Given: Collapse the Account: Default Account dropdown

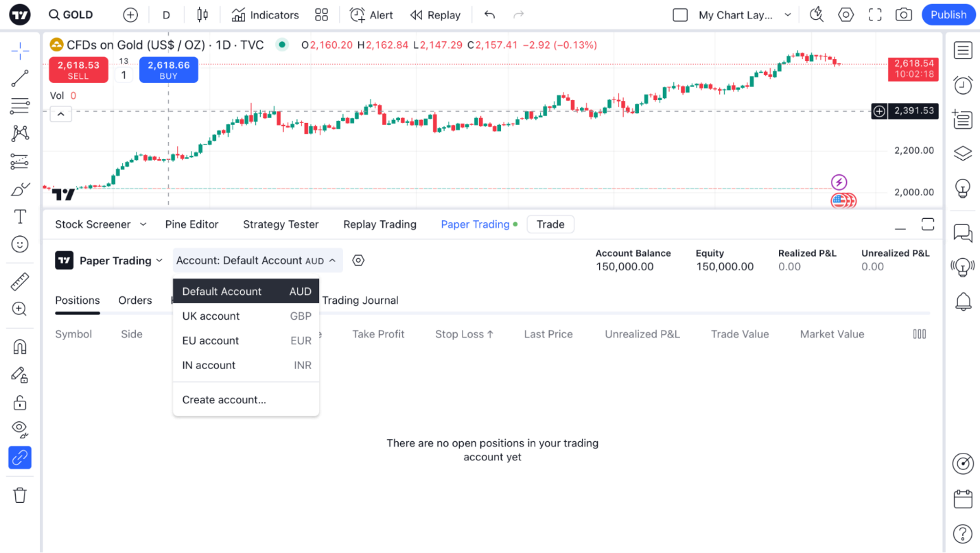Looking at the screenshot, I should pyautogui.click(x=257, y=261).
